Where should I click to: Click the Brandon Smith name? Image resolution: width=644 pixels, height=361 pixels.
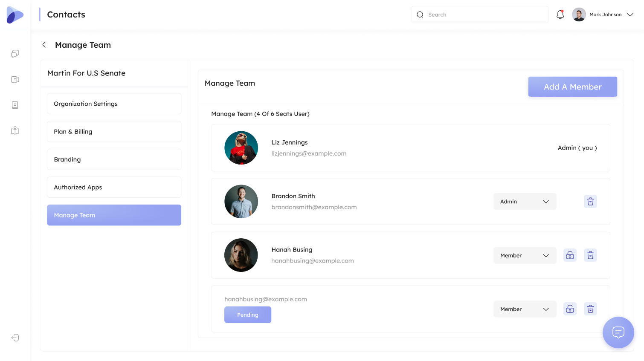[x=293, y=196]
